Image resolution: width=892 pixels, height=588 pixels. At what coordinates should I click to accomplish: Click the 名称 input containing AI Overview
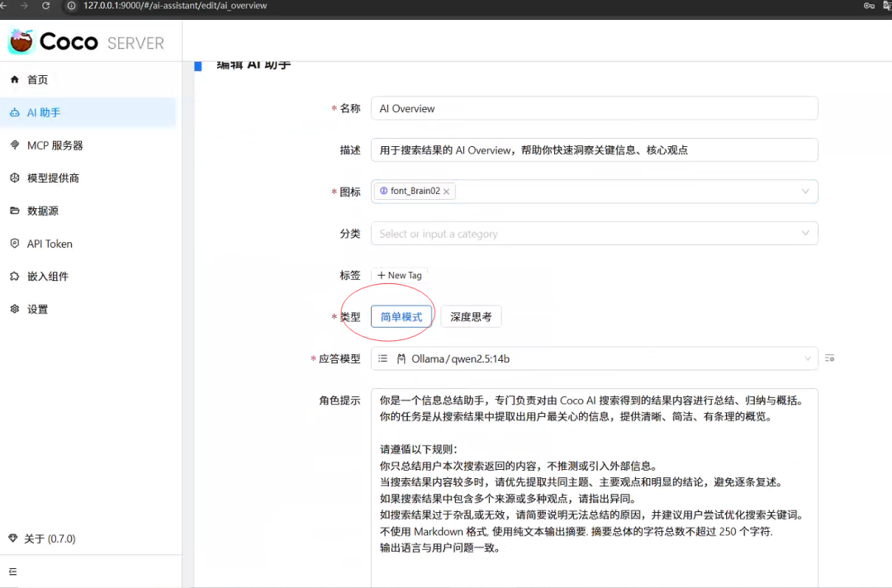click(x=594, y=109)
